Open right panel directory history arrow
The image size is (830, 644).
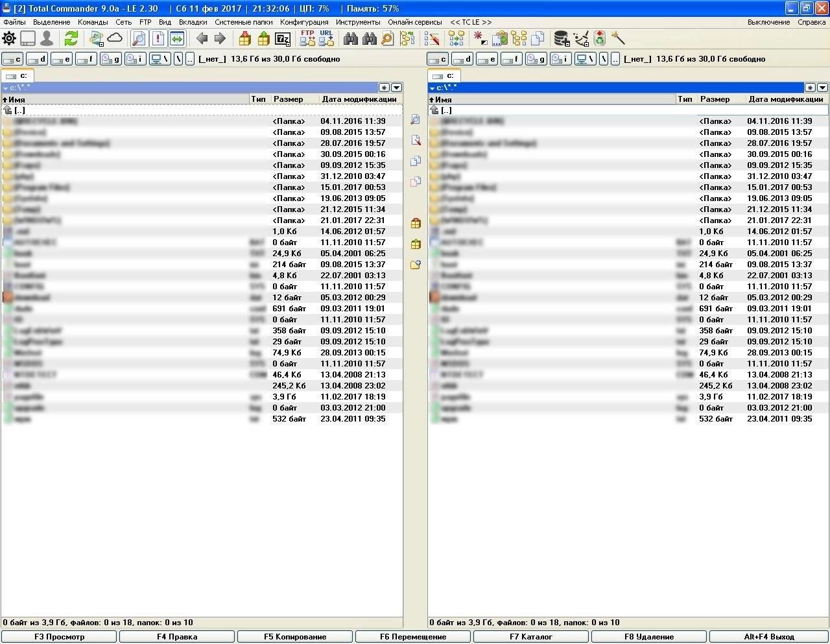pos(822,88)
